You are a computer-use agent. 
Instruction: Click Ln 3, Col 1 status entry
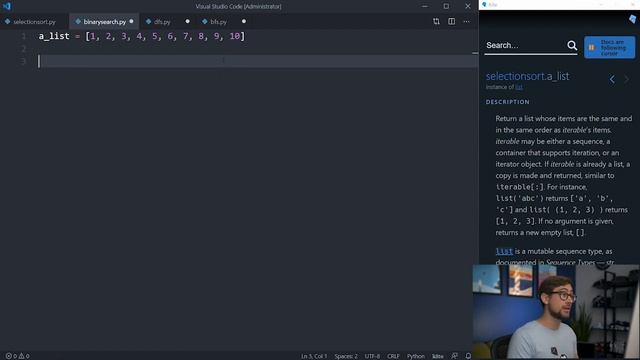pos(314,356)
